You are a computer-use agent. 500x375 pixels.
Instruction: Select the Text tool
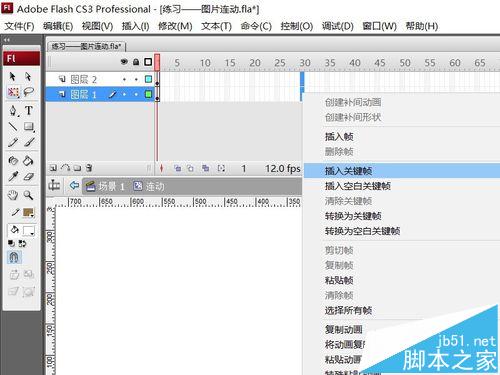pyautogui.click(x=29, y=110)
